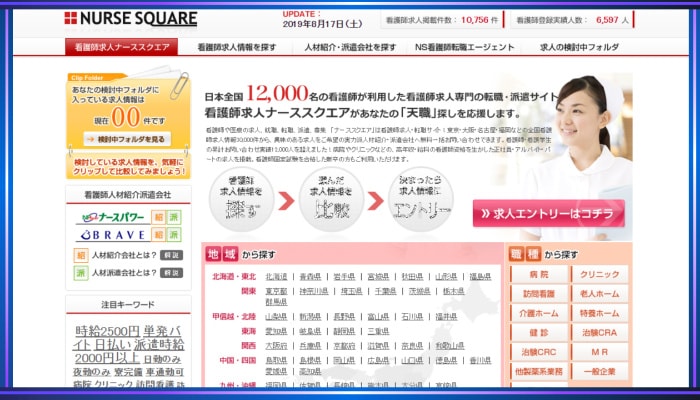Open the 看護師求人ナーススクエア home tab
Viewport: 700px width, 400px height.
click(121, 47)
